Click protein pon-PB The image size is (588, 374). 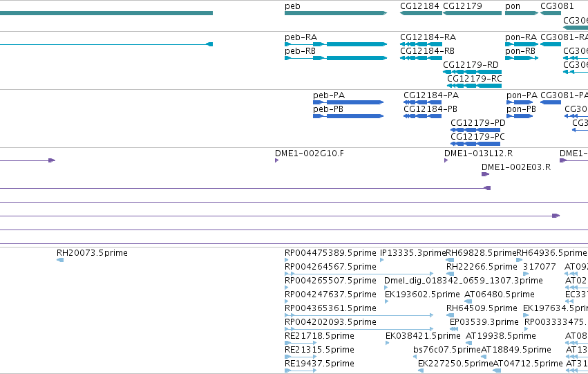pyautogui.click(x=520, y=116)
